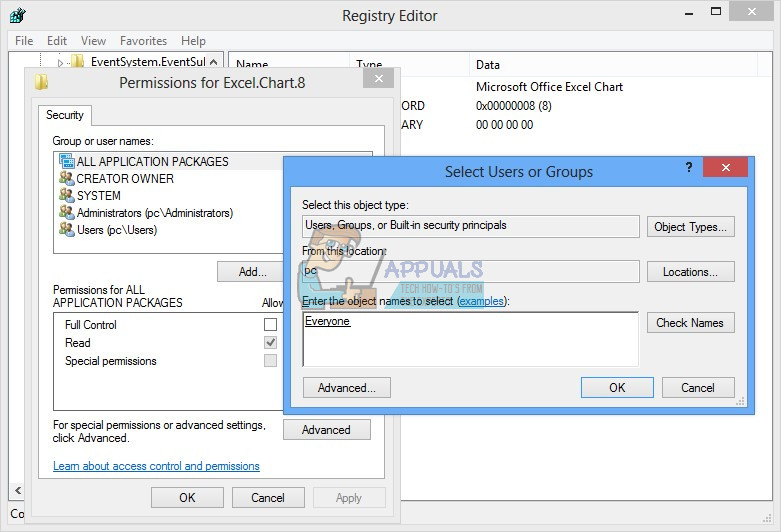
Task: Open the Edit menu
Action: tap(57, 41)
